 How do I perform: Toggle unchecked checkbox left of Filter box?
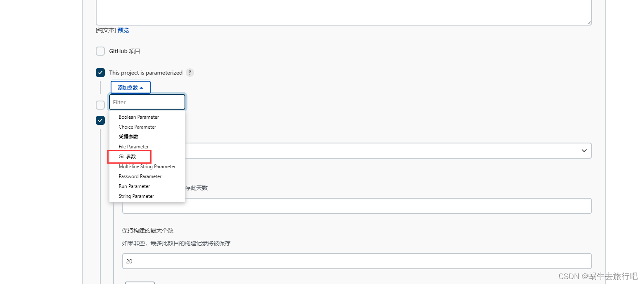pos(100,105)
